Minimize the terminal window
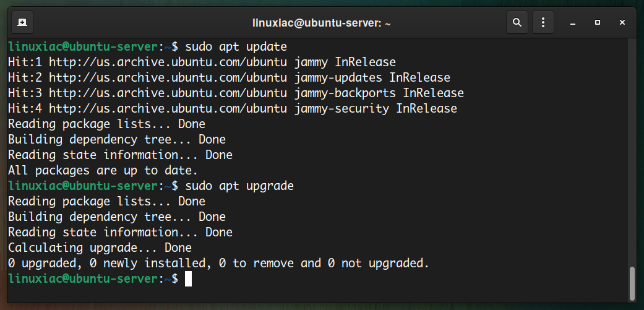The width and height of the screenshot is (644, 310). point(572,23)
